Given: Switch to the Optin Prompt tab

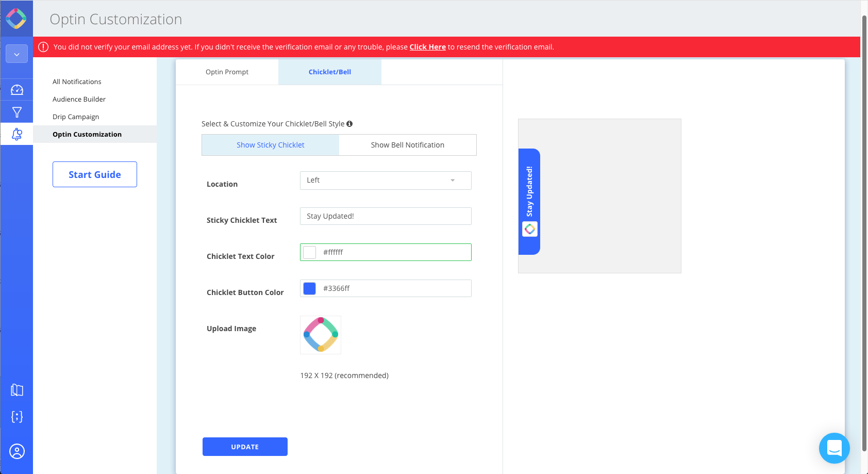Looking at the screenshot, I should point(227,72).
